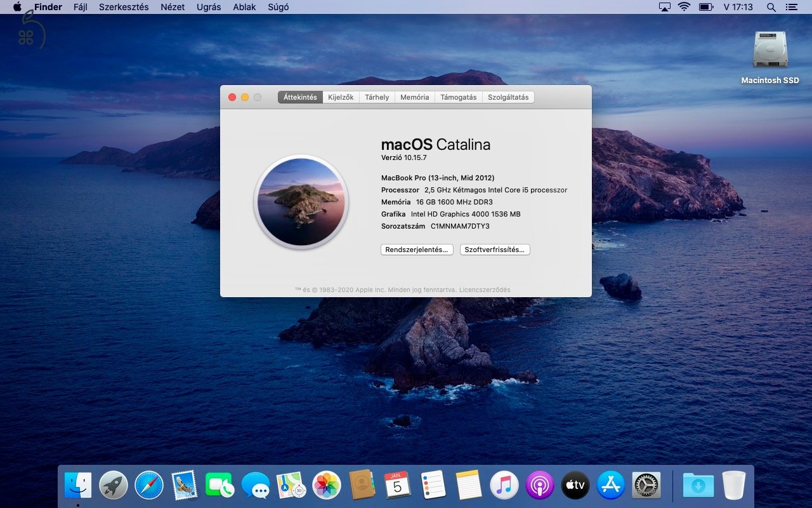Click Intel HD Graphics 4000 1536 MB text
Viewport: 812px width, 508px height.
[x=466, y=214]
